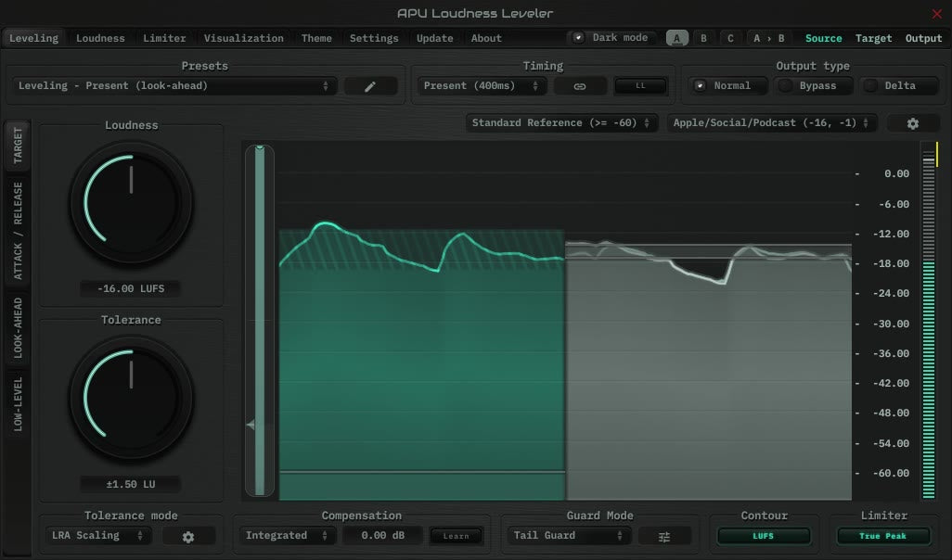952x560 pixels.
Task: Switch to the Limiter tab
Action: coord(164,38)
